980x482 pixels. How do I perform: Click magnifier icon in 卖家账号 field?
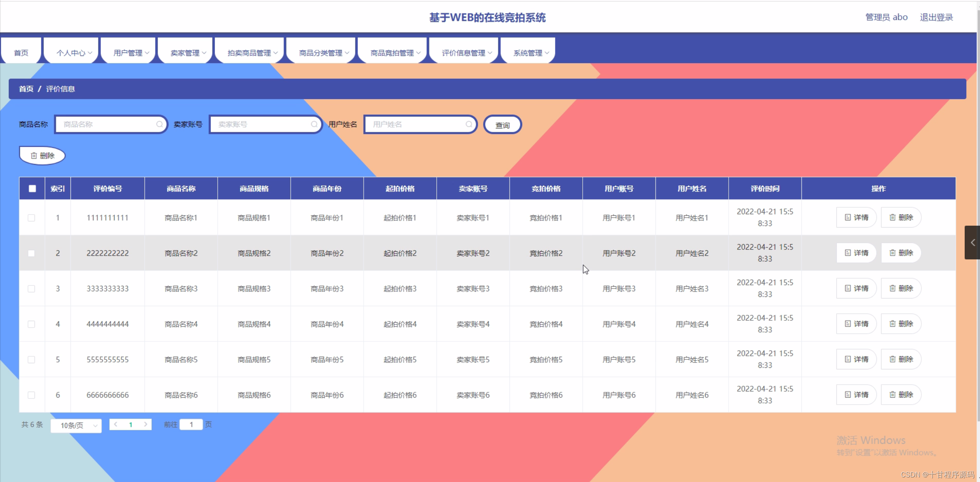pos(314,124)
